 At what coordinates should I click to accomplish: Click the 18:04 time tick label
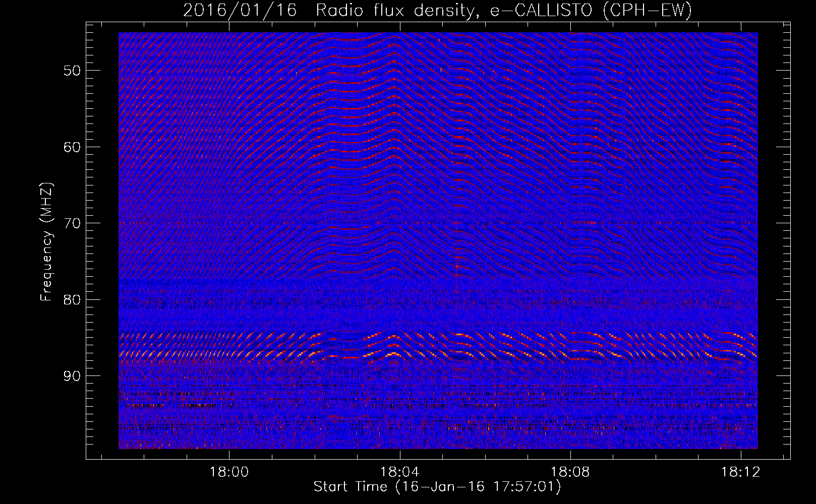(400, 472)
